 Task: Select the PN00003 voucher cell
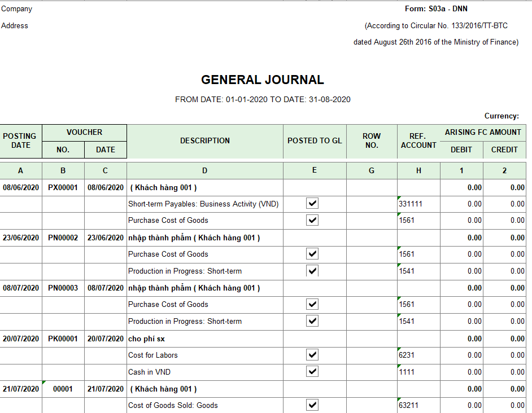tap(63, 288)
